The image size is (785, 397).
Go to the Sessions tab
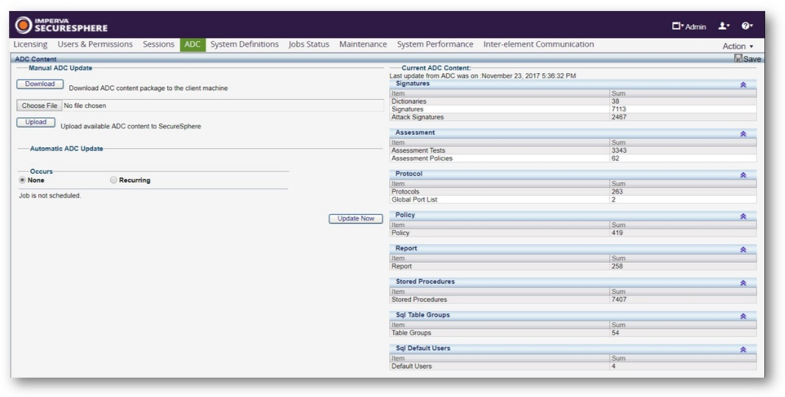(x=158, y=44)
